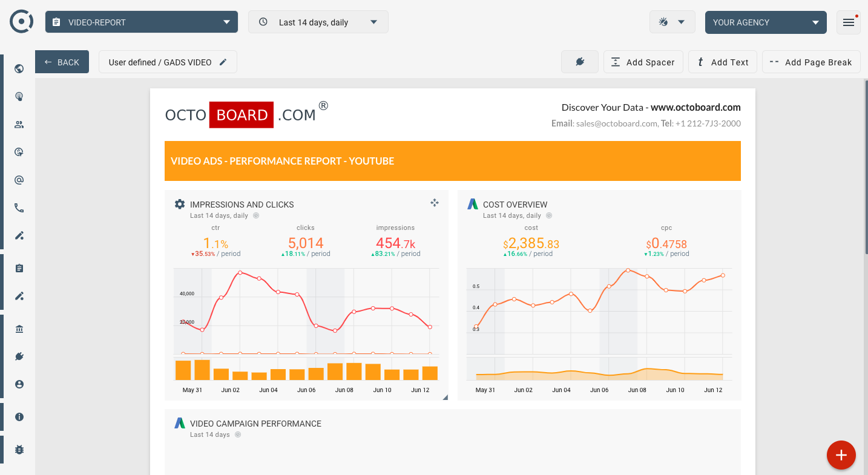868x475 pixels.
Task: Click the red plus add button
Action: point(841,454)
